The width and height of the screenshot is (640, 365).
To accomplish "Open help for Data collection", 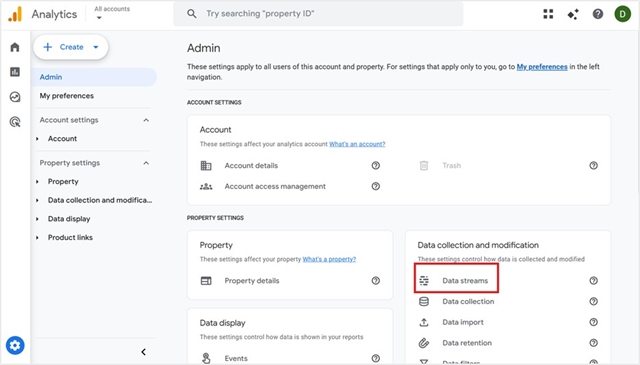I will (x=593, y=301).
